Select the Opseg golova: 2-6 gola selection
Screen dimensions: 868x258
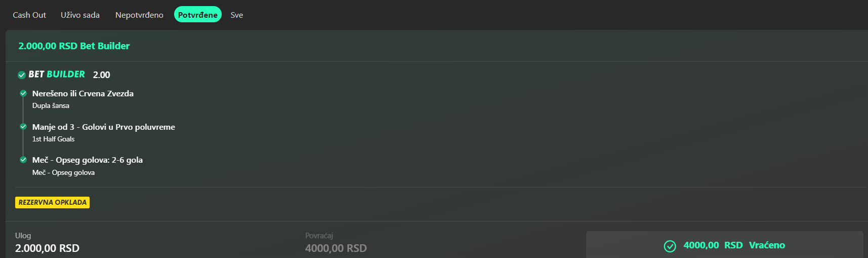coord(88,160)
